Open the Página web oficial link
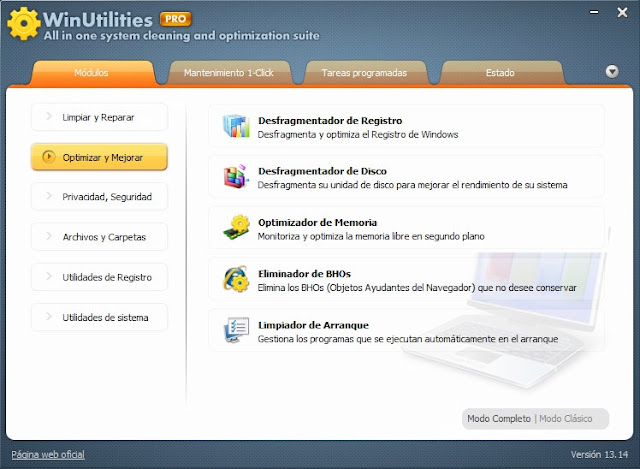 point(48,455)
